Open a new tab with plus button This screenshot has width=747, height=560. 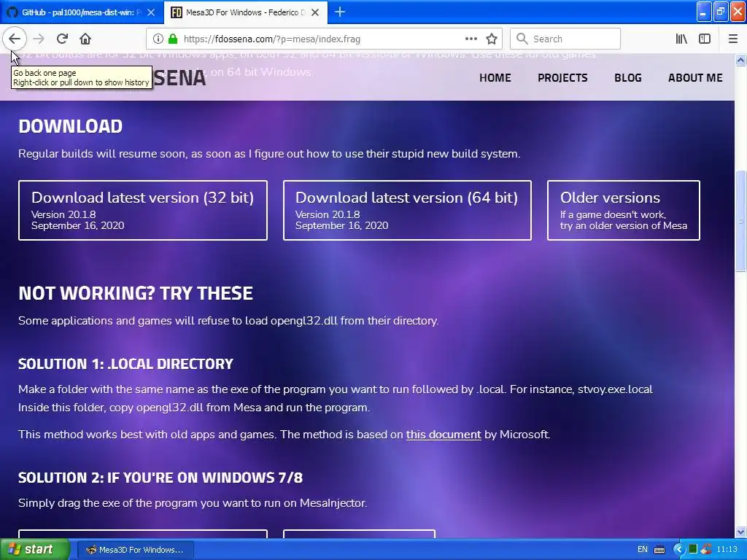(x=340, y=12)
